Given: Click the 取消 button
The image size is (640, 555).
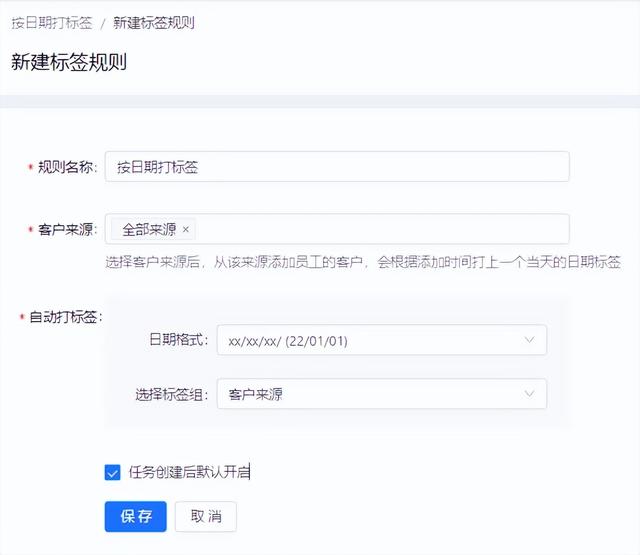Looking at the screenshot, I should click(205, 516).
